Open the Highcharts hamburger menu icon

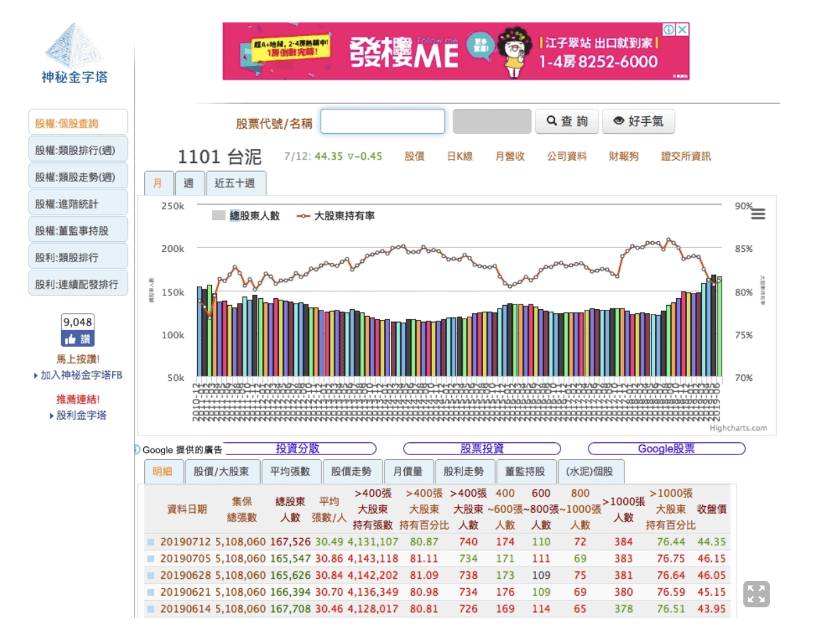pyautogui.click(x=758, y=214)
